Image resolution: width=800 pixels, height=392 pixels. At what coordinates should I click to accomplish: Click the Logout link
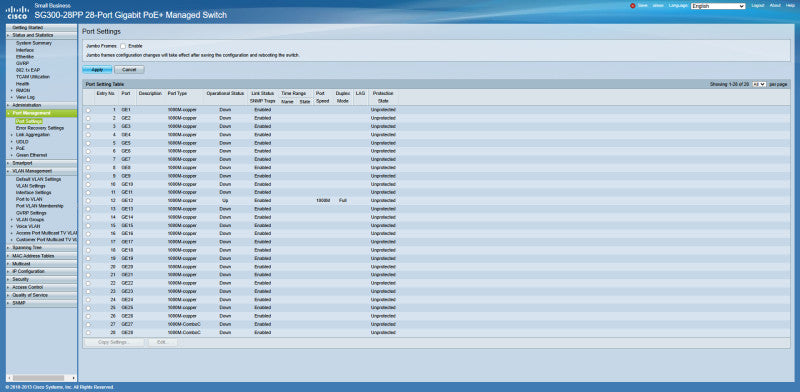click(x=758, y=5)
